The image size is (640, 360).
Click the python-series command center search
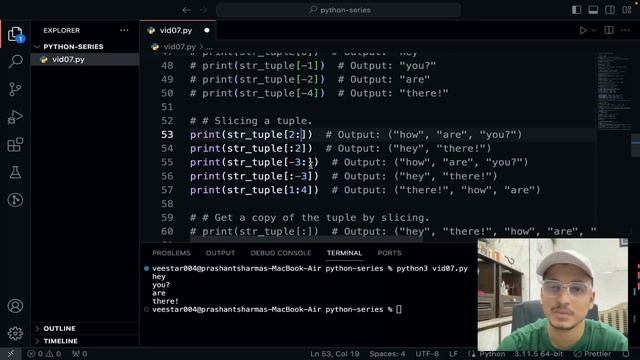(339, 10)
